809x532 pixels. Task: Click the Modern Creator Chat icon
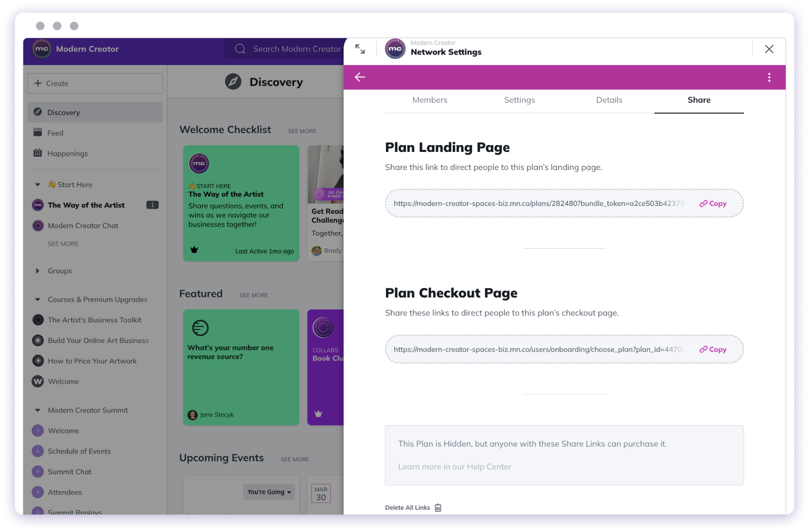[38, 226]
